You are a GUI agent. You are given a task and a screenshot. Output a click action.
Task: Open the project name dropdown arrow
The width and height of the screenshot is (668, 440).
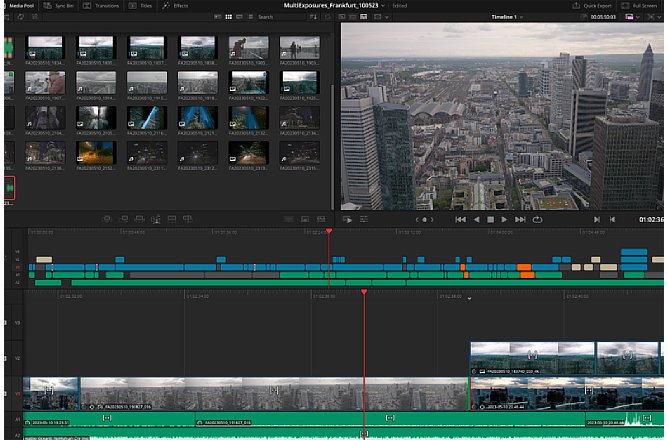[383, 6]
